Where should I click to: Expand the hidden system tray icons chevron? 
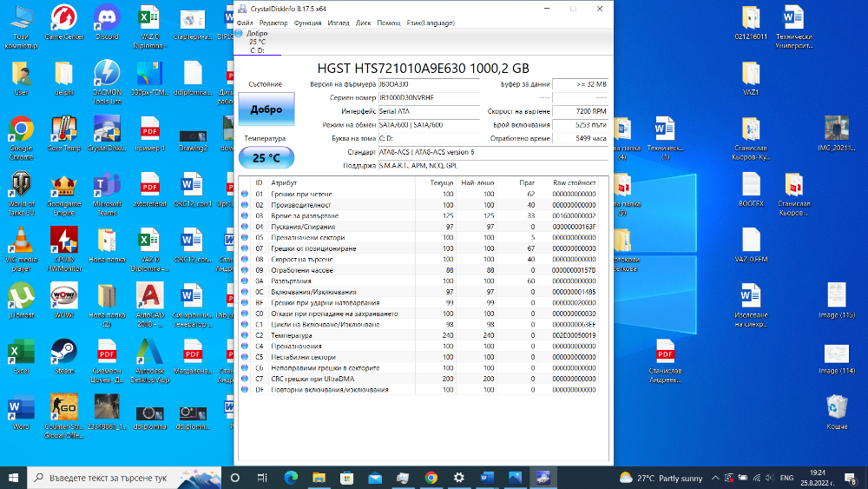[x=715, y=478]
